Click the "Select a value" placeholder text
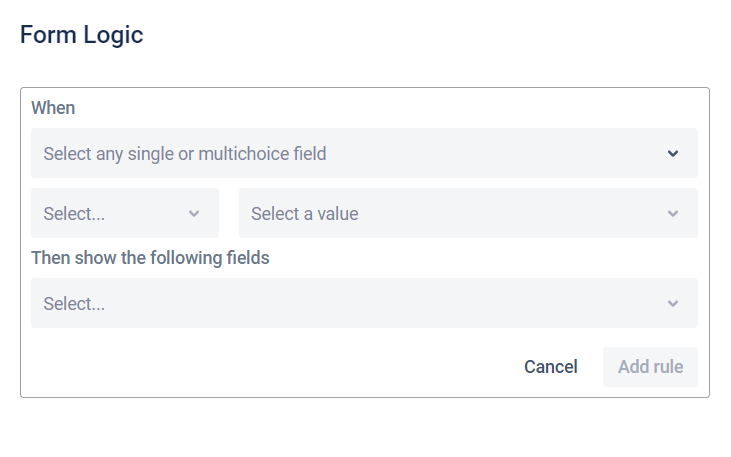Screen dimensions: 731x457 (x=305, y=214)
